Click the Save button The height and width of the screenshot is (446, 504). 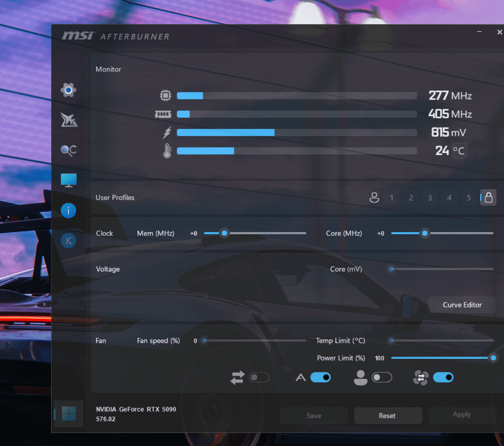tap(314, 416)
